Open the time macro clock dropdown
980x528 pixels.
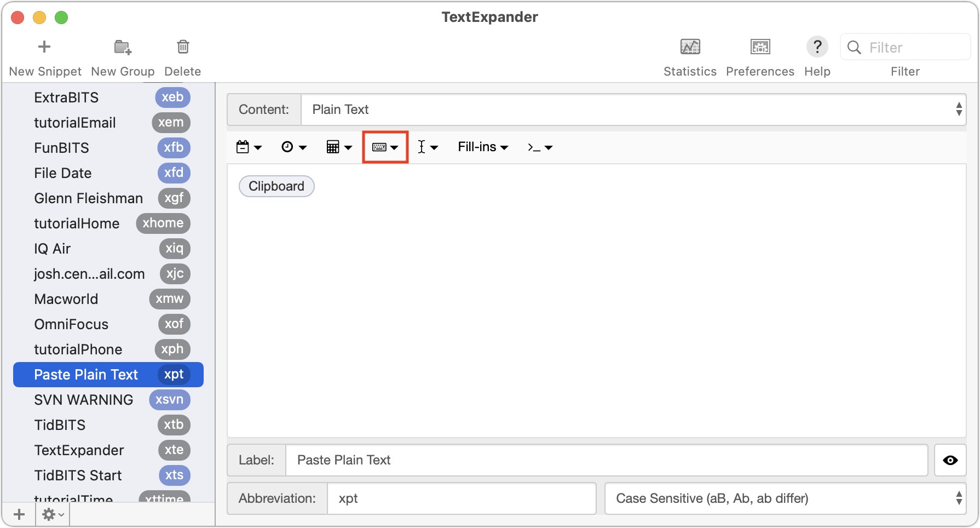click(x=294, y=147)
